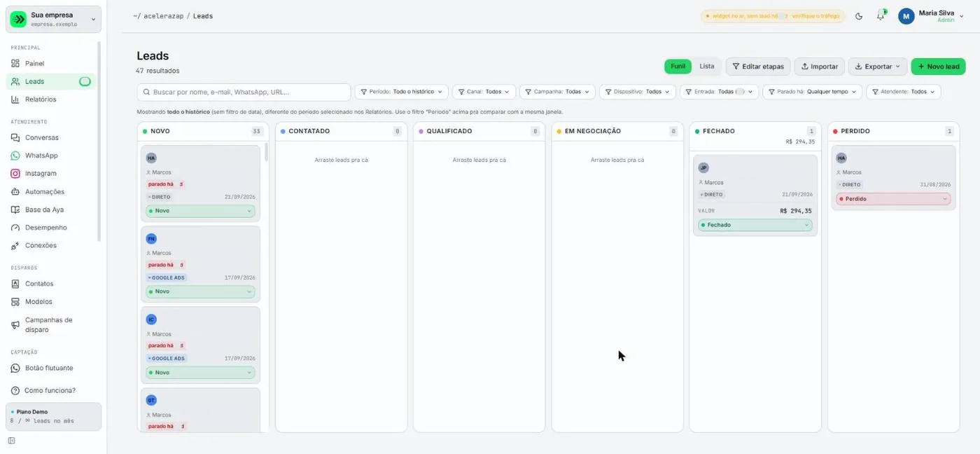The image size is (980, 454).
Task: Open the Dispositivo filter dropdown
Action: pyautogui.click(x=638, y=92)
